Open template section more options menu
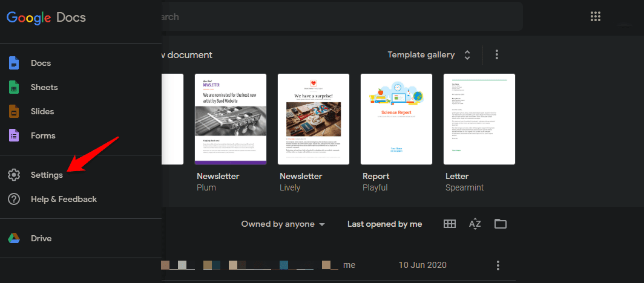 (x=497, y=54)
